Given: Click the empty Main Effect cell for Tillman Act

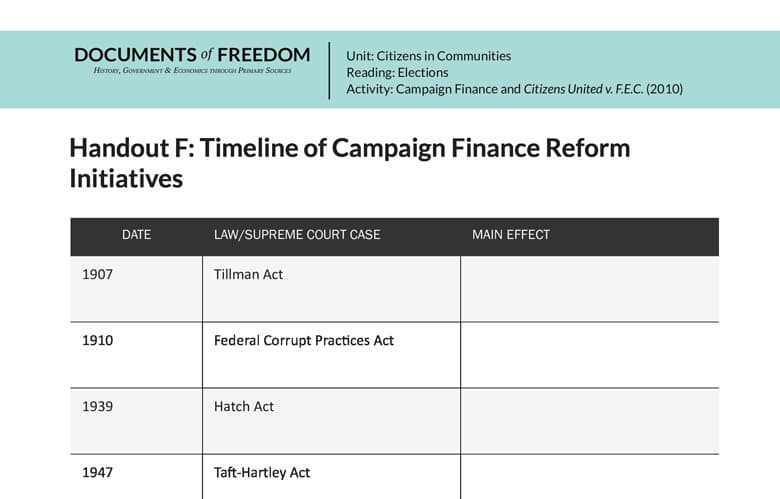Looking at the screenshot, I should point(589,289).
